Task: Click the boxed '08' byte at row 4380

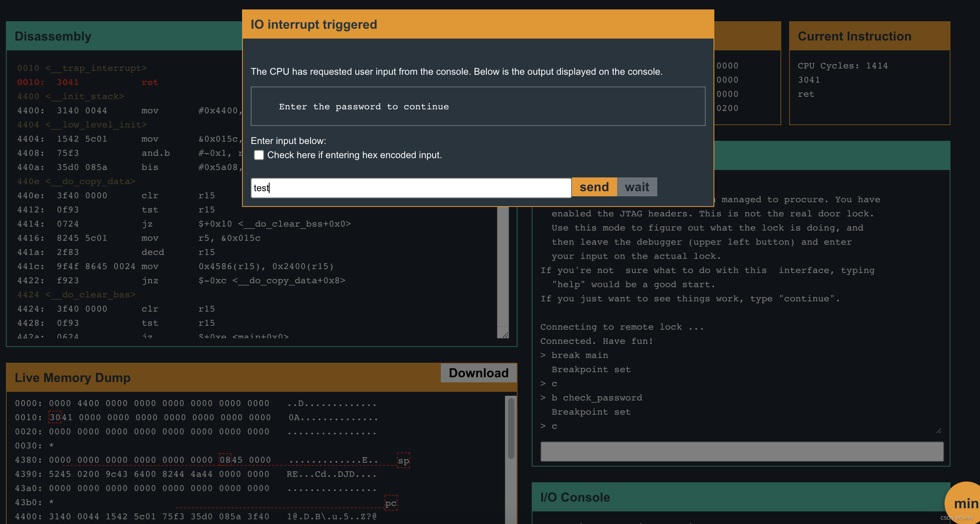Action: 225,460
